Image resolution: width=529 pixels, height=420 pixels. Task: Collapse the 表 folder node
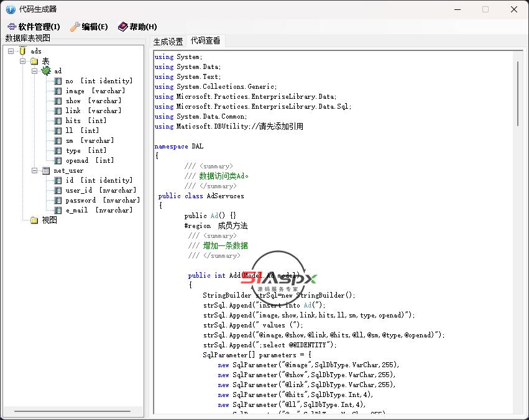tap(22, 62)
